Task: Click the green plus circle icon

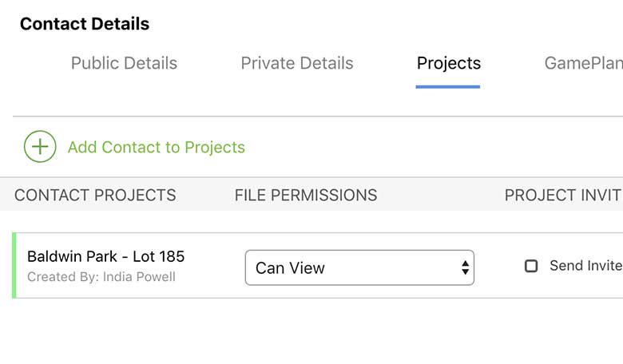Action: click(x=40, y=147)
